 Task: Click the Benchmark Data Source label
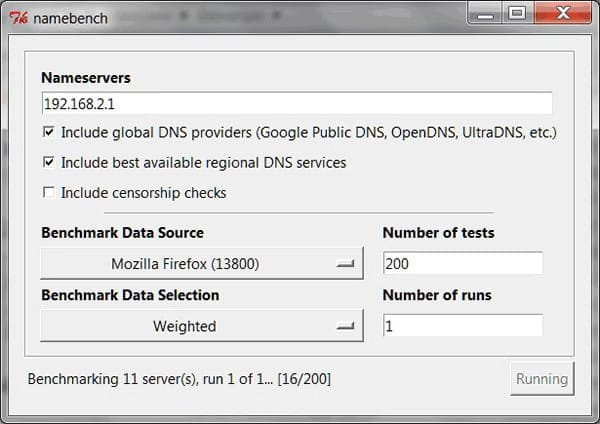pyautogui.click(x=122, y=233)
